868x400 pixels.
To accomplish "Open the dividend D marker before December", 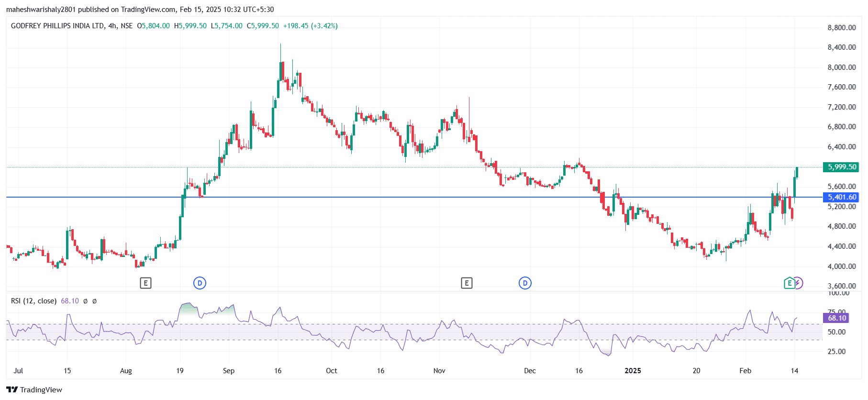I will (x=525, y=283).
